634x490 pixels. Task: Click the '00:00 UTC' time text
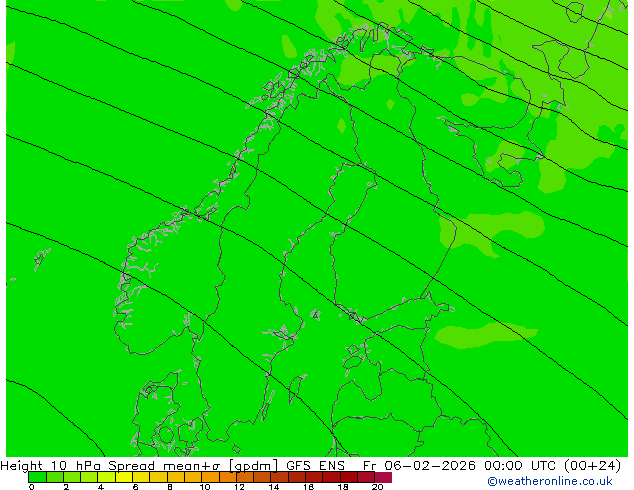click(521, 466)
